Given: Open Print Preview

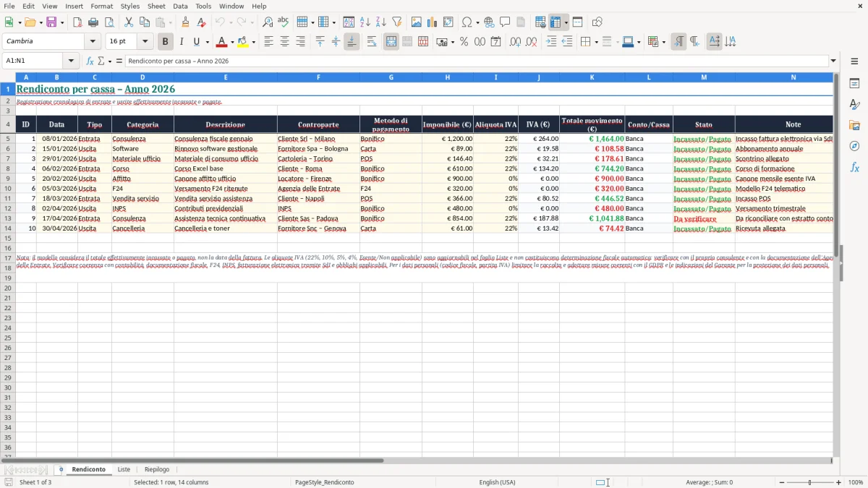Looking at the screenshot, I should [x=109, y=22].
